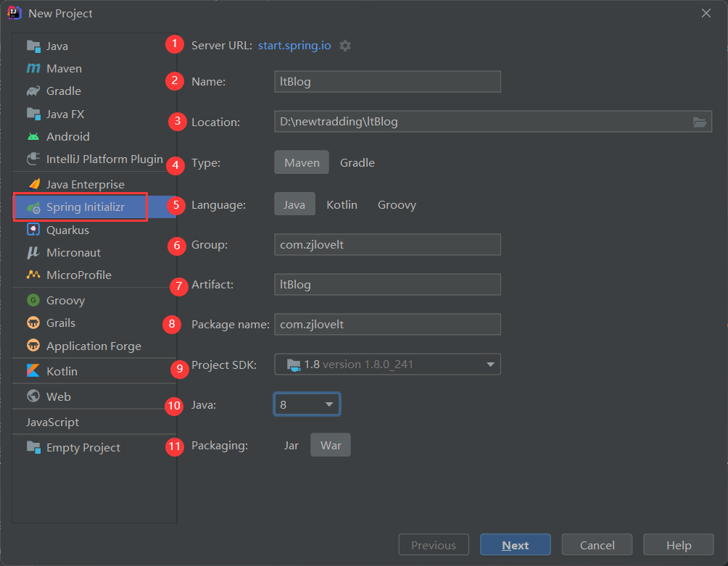Click the Package name input field
This screenshot has height=566, width=728.
point(388,324)
